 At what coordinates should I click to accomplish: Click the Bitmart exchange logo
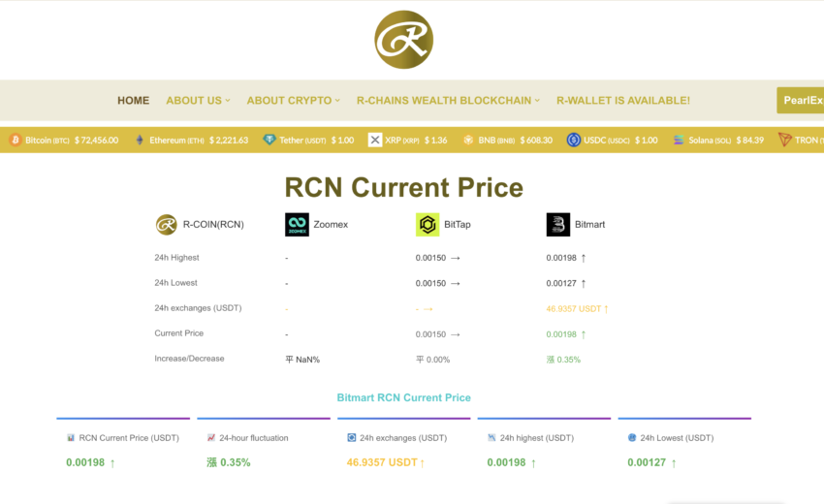[558, 225]
